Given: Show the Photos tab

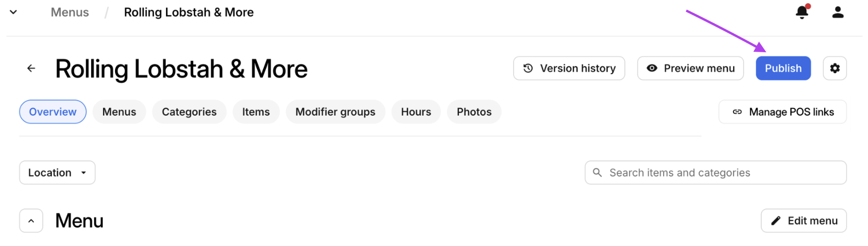Looking at the screenshot, I should (474, 112).
